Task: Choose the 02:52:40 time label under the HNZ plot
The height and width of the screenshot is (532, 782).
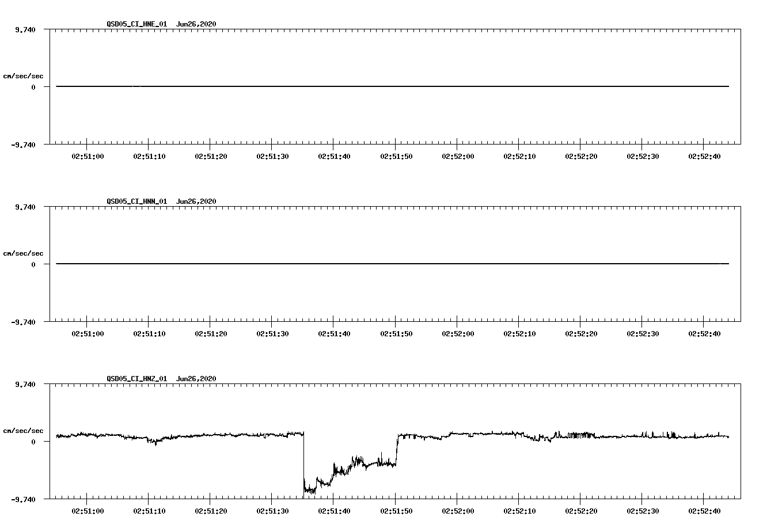Action: tap(704, 511)
